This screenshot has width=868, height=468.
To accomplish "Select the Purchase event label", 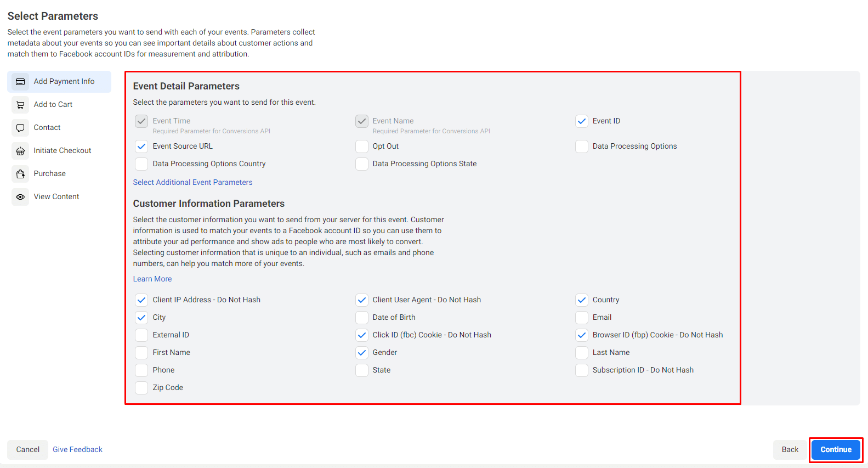I will coord(50,173).
